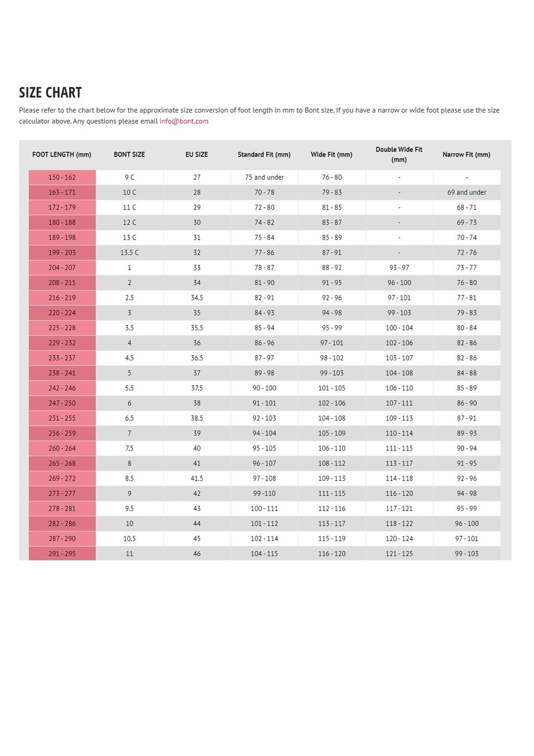The width and height of the screenshot is (534, 756).
Task: Select EU size 41.5 cell
Action: point(197,478)
